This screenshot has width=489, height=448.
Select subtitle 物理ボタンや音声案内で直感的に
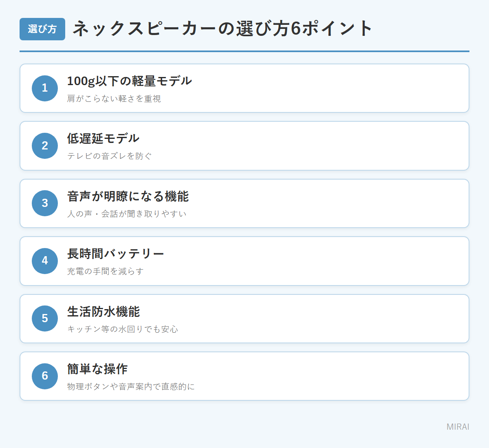coord(131,387)
